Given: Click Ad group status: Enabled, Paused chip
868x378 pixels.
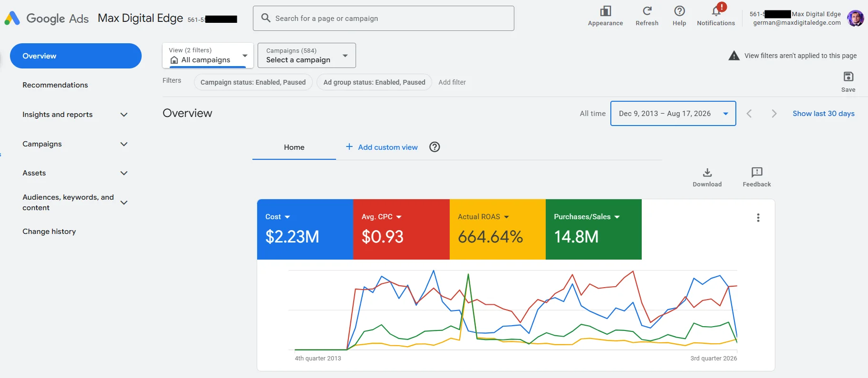Looking at the screenshot, I should point(374,82).
